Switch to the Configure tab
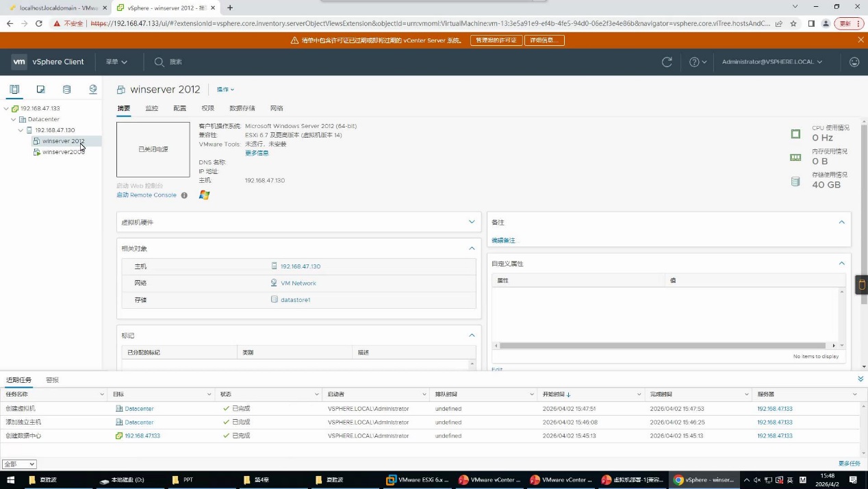Screen dimensions: 868x489 pos(180,108)
